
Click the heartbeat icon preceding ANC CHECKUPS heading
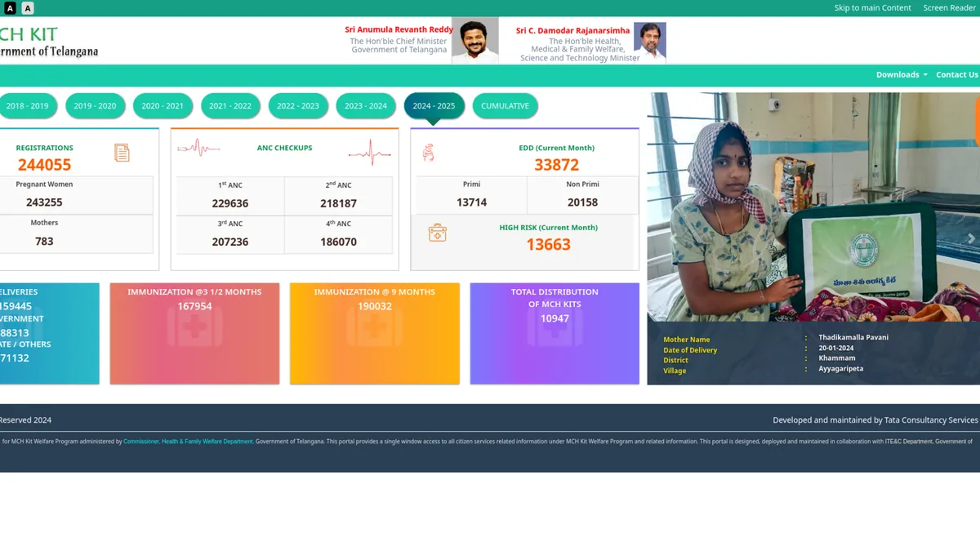click(198, 148)
